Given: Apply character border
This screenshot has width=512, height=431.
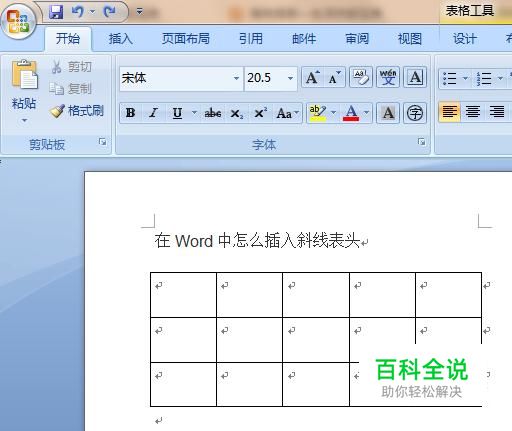Looking at the screenshot, I should (x=415, y=78).
